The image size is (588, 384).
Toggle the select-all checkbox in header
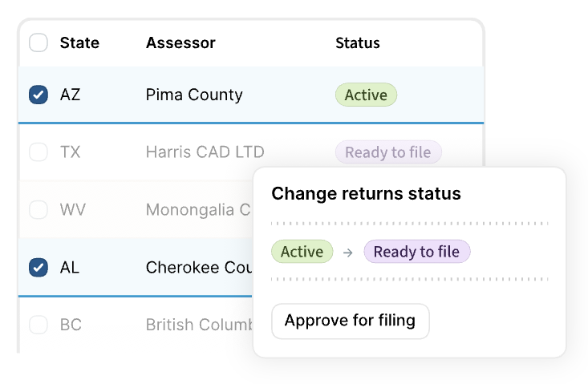[39, 42]
